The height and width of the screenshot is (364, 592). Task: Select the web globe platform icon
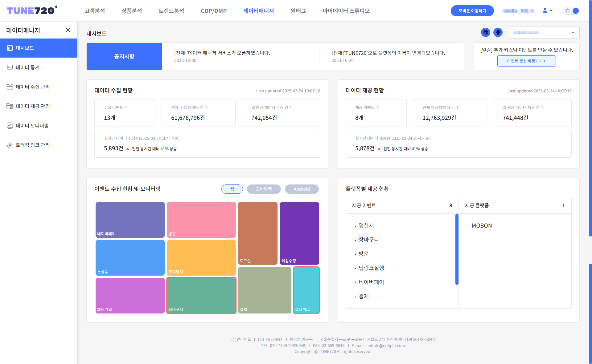click(x=486, y=32)
